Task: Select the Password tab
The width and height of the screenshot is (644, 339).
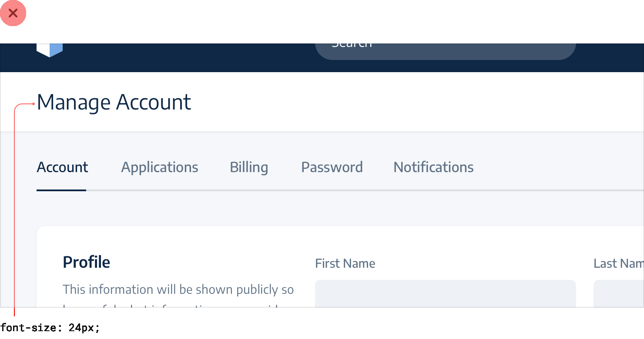Action: [x=332, y=167]
